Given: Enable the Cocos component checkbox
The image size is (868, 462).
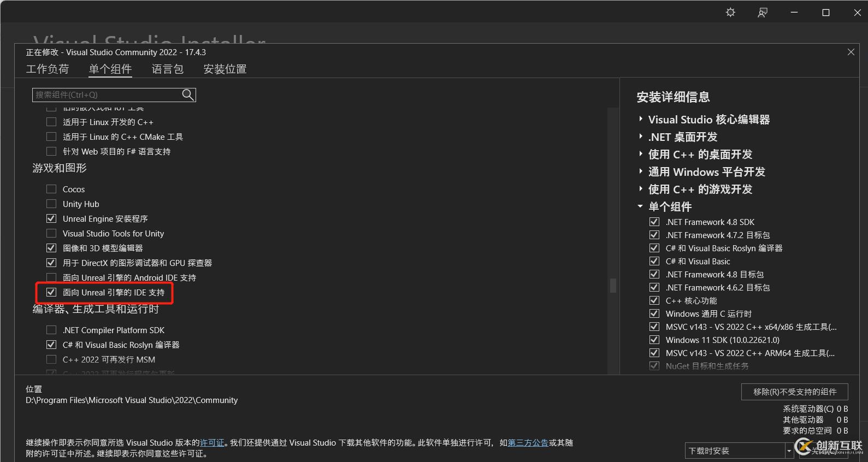Looking at the screenshot, I should (x=51, y=189).
